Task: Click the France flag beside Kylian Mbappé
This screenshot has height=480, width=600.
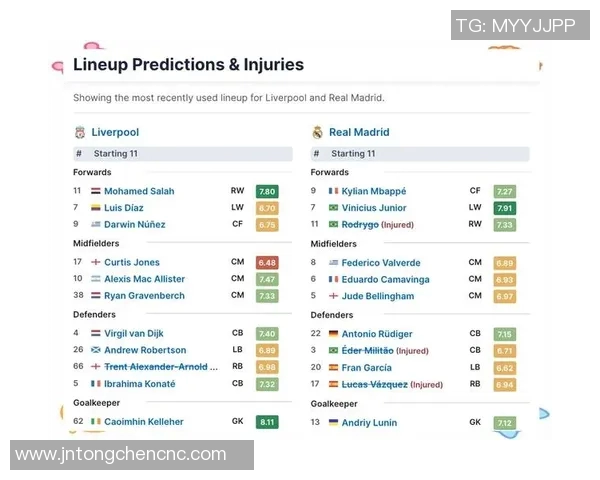Action: coord(333,191)
